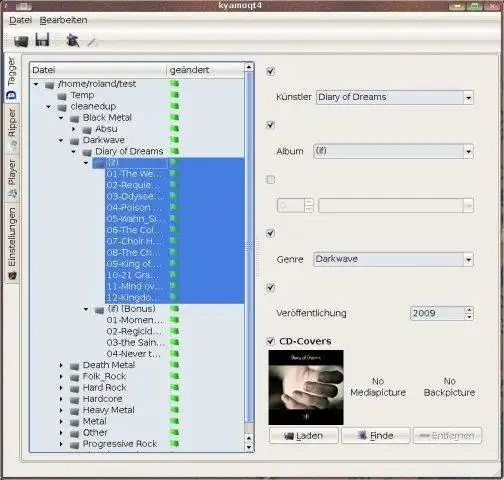Click the folder icon beside (if) (Bonus)
The height and width of the screenshot is (480, 504).
tap(99, 310)
